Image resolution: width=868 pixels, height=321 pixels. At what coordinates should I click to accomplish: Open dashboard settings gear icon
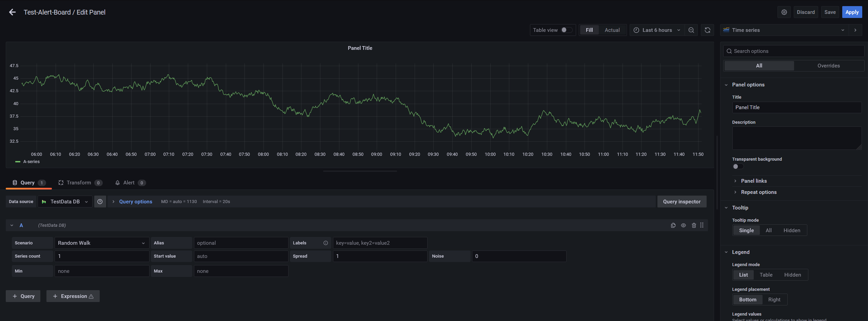[x=784, y=12]
